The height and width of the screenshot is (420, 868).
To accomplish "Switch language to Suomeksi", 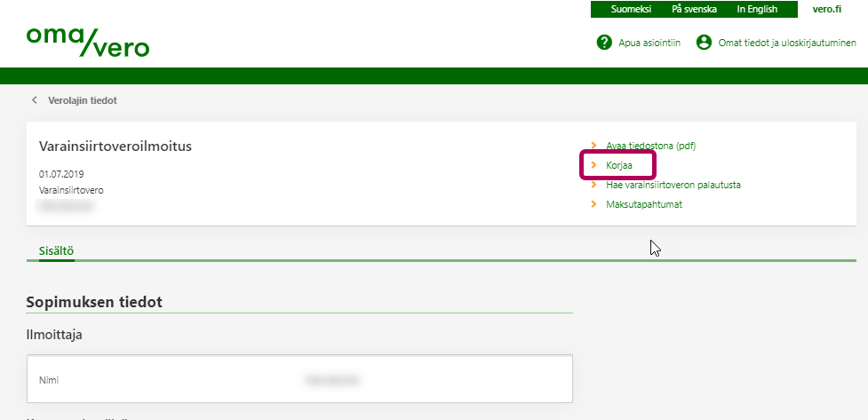I will pos(631,9).
